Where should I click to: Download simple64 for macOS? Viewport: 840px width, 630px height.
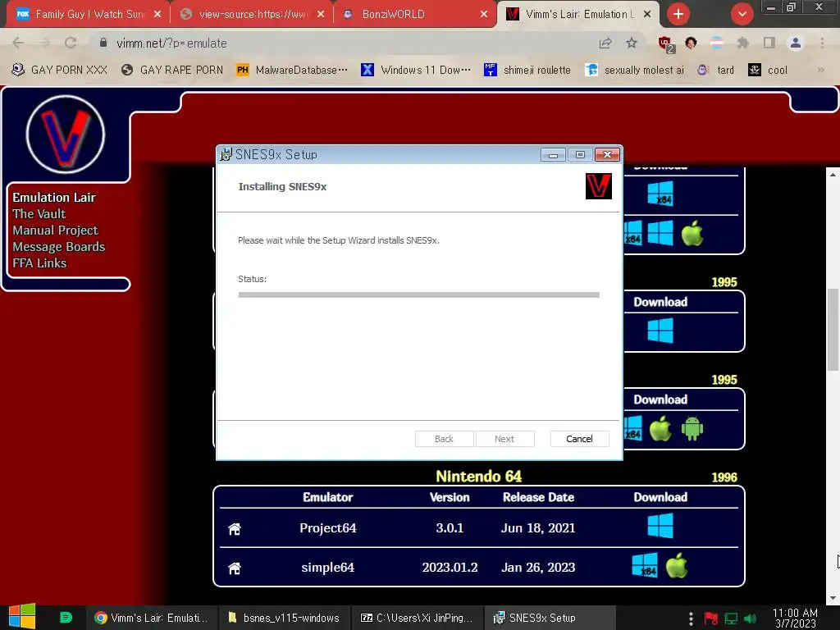pos(677,566)
